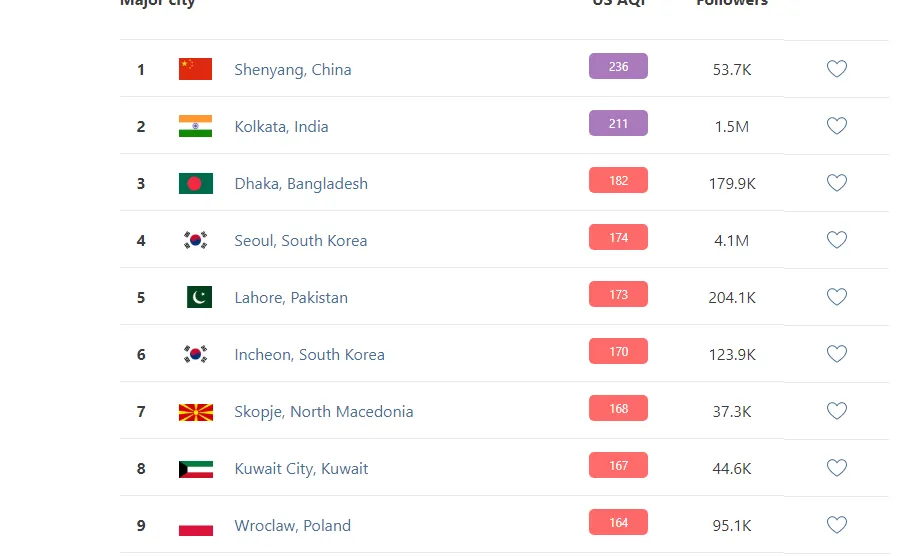Screen dimensions: 911x556
Task: Favorite Seoul with the heart icon
Action: click(837, 239)
